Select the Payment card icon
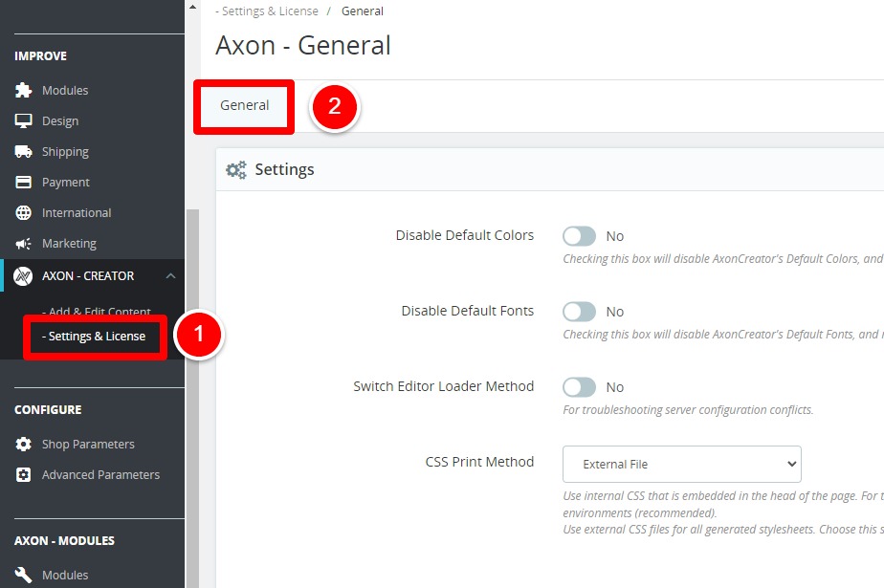 point(24,182)
